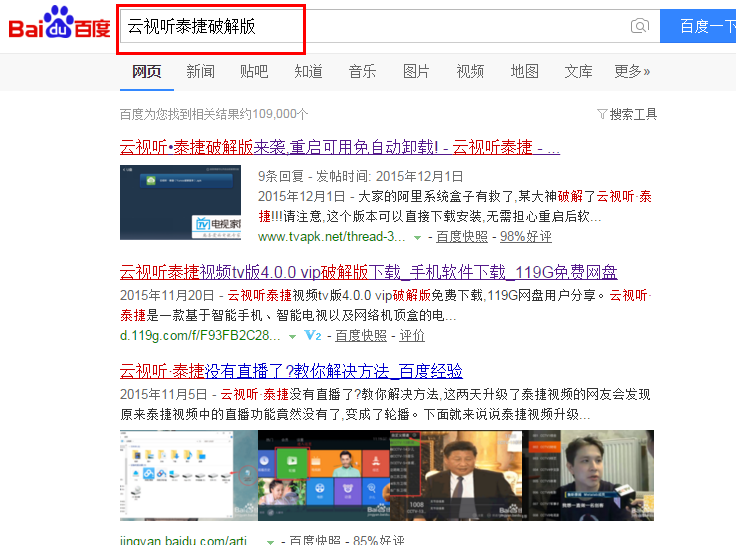The image size is (736, 545).
Task: Go to the 知道 tab
Action: (308, 71)
